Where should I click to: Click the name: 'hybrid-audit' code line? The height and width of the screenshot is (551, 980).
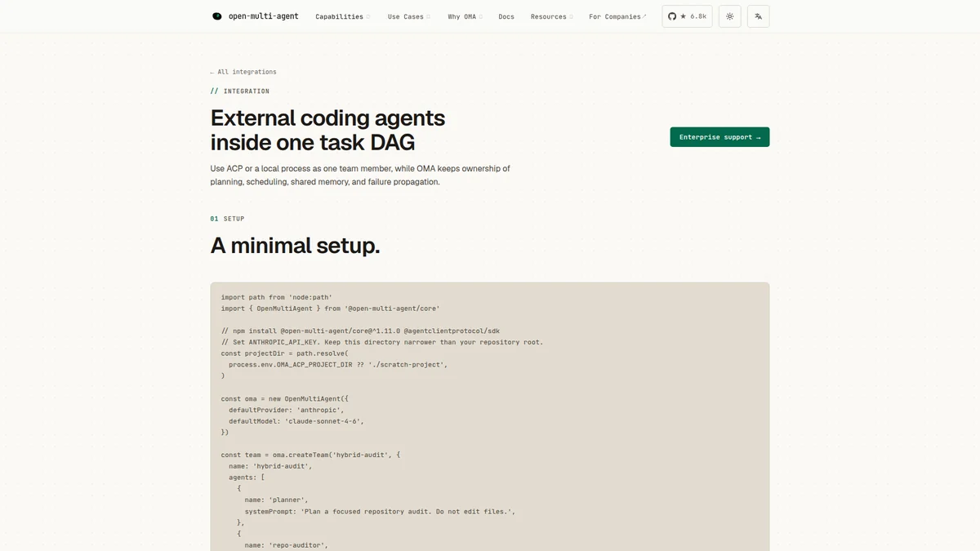coord(270,466)
